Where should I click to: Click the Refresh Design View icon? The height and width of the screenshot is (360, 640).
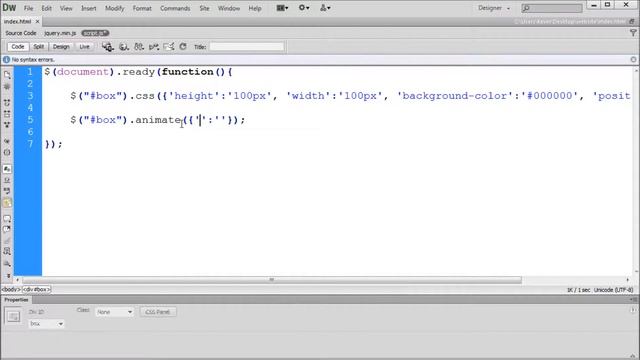pos(183,47)
